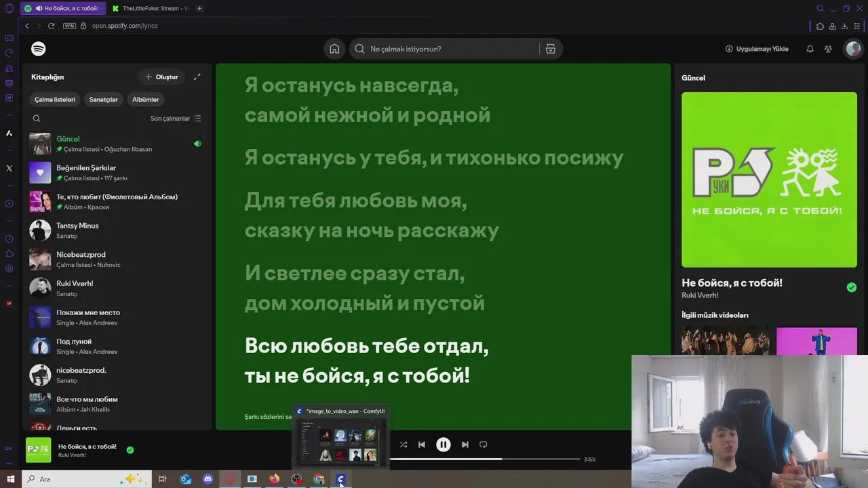
Task: Open X (Twitter) in Opera sidebar
Action: coord(9,168)
